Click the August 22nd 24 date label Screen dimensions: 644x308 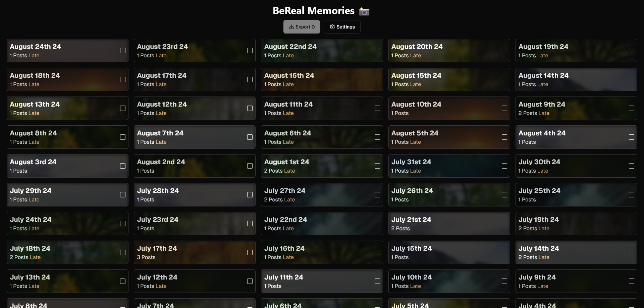pos(290,47)
